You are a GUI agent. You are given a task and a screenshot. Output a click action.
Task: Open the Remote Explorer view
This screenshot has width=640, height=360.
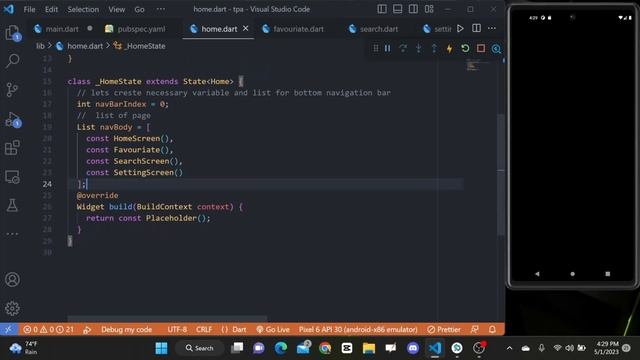12,177
